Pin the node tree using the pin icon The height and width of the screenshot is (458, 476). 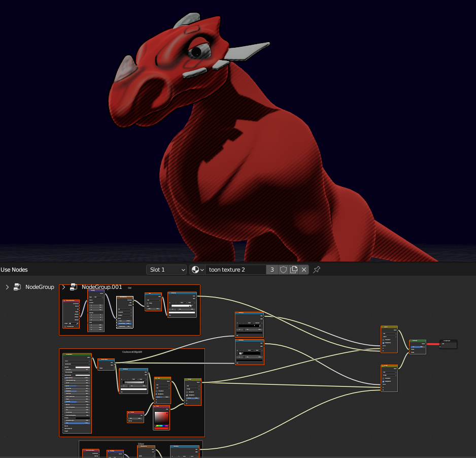click(316, 270)
